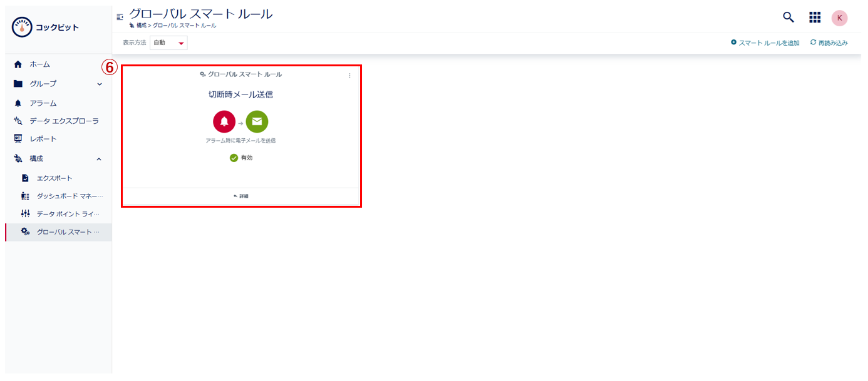表示方法の自動ドロップダウンを開く
Viewport: 868px width, 381px height.
pyautogui.click(x=168, y=42)
